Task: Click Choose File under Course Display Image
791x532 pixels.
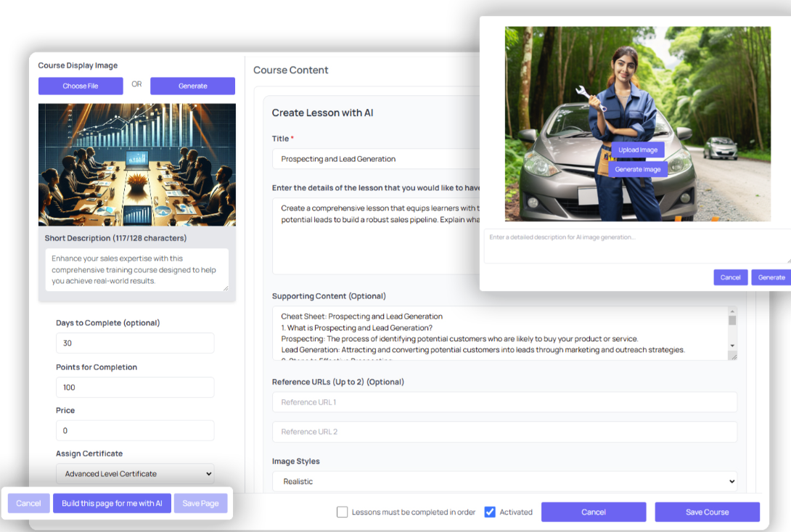Action: (x=80, y=86)
